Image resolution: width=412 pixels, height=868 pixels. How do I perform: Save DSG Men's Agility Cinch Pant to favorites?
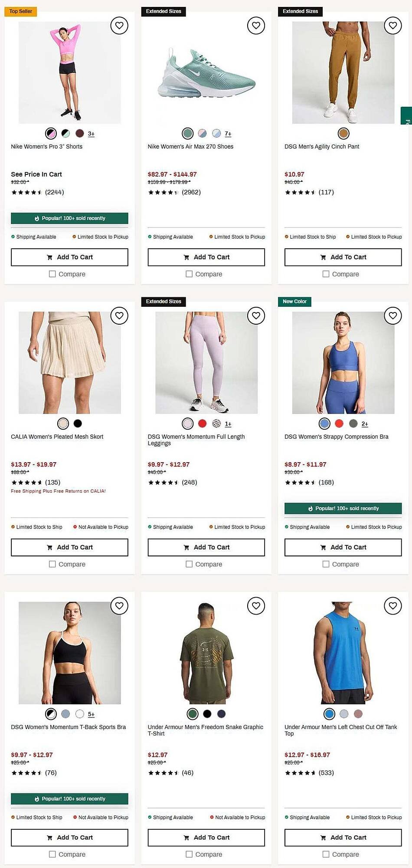click(393, 26)
